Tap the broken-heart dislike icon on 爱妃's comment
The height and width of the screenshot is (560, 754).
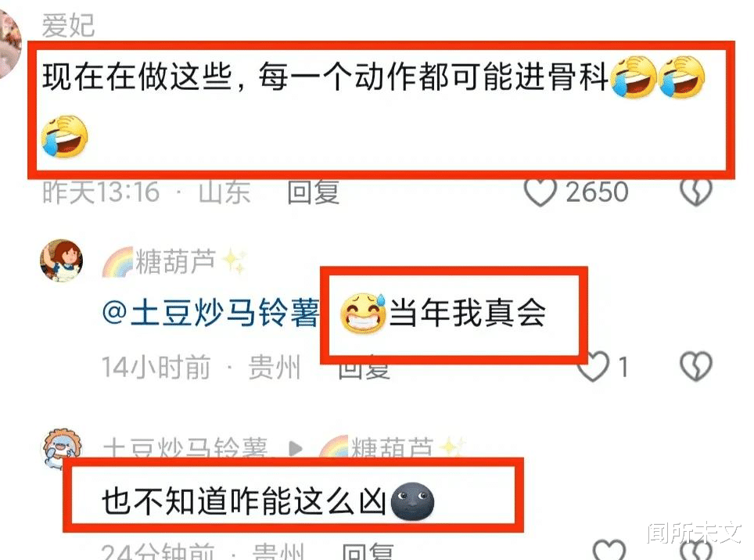(696, 192)
